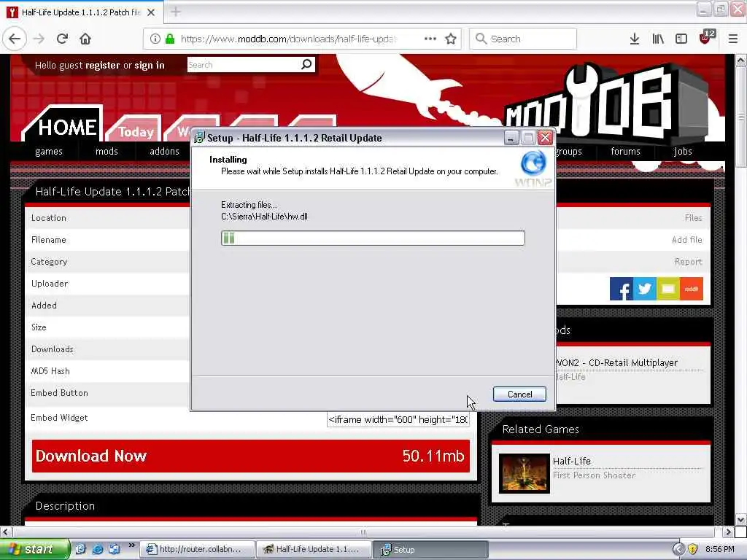
Task: Click the Half-Life game thumbnail
Action: pyautogui.click(x=524, y=472)
